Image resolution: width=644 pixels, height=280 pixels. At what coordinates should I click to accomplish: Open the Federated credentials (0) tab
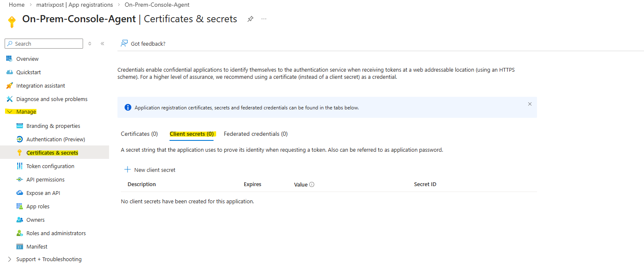(256, 134)
